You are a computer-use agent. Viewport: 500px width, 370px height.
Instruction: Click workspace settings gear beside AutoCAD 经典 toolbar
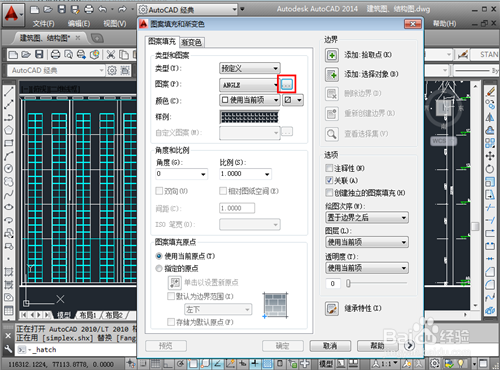112,70
